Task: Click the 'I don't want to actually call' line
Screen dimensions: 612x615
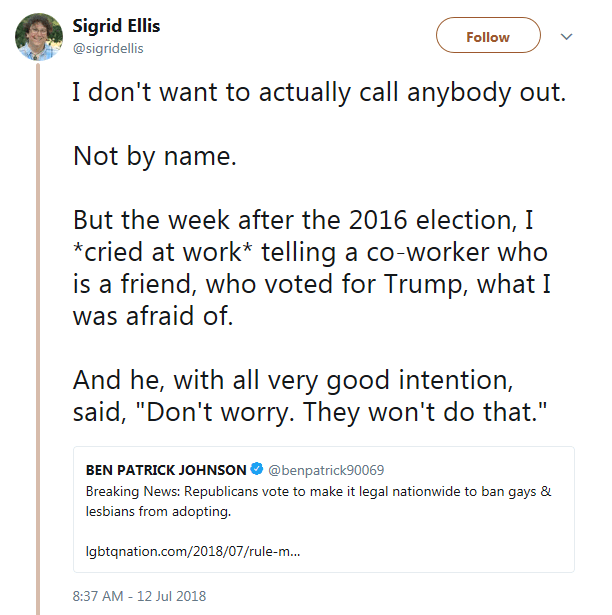Action: click(x=319, y=94)
